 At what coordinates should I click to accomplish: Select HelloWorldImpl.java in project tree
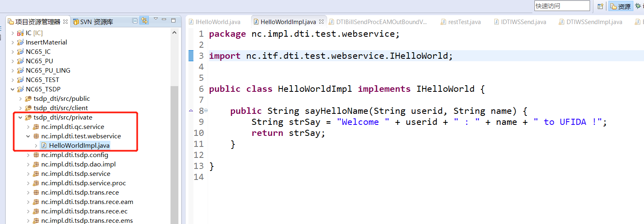coord(79,146)
